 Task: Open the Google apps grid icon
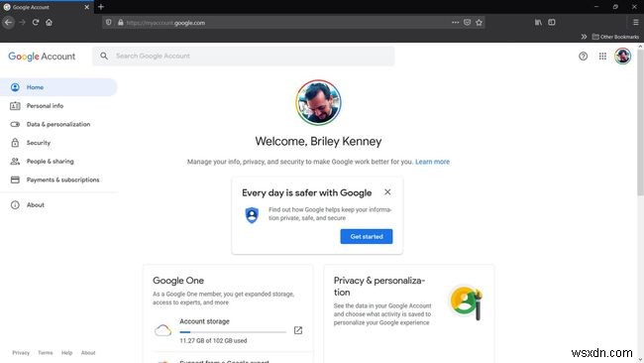[x=602, y=57]
